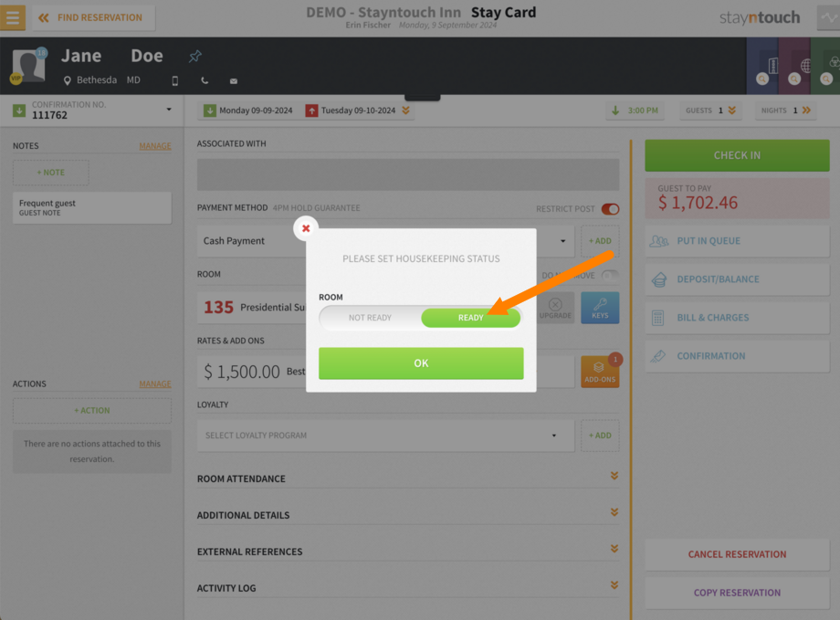The height and width of the screenshot is (620, 840).
Task: Click room number 135
Action: [218, 307]
